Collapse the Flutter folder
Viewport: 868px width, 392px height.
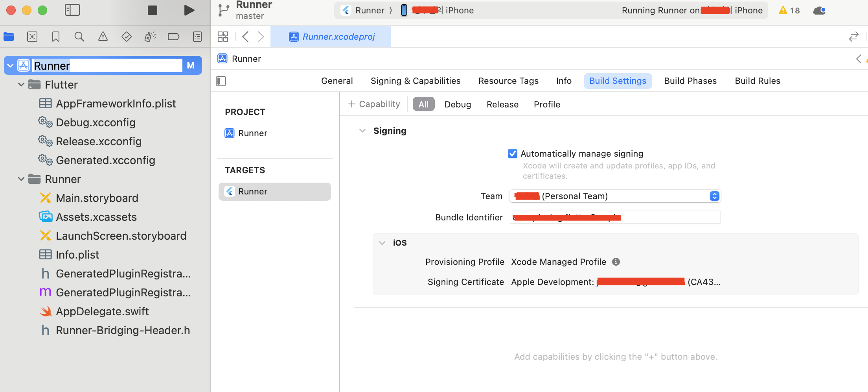(x=21, y=85)
